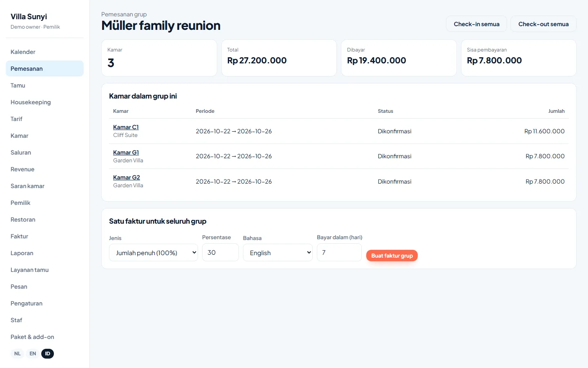The width and height of the screenshot is (588, 368).
Task: Expand the Bahasa dropdown showing English
Action: [278, 253]
